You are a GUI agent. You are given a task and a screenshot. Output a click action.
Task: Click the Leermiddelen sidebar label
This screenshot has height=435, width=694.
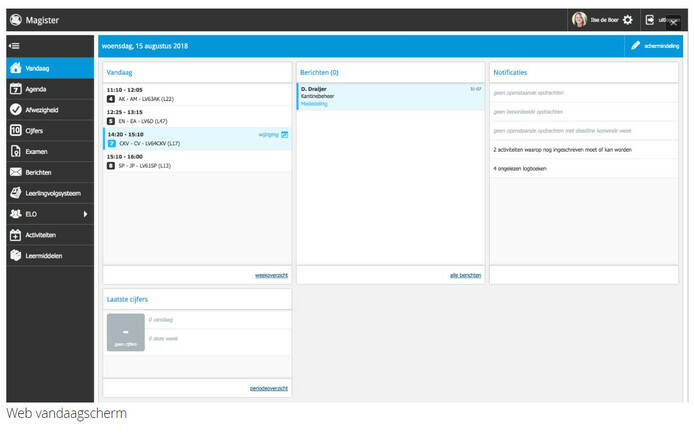(44, 256)
